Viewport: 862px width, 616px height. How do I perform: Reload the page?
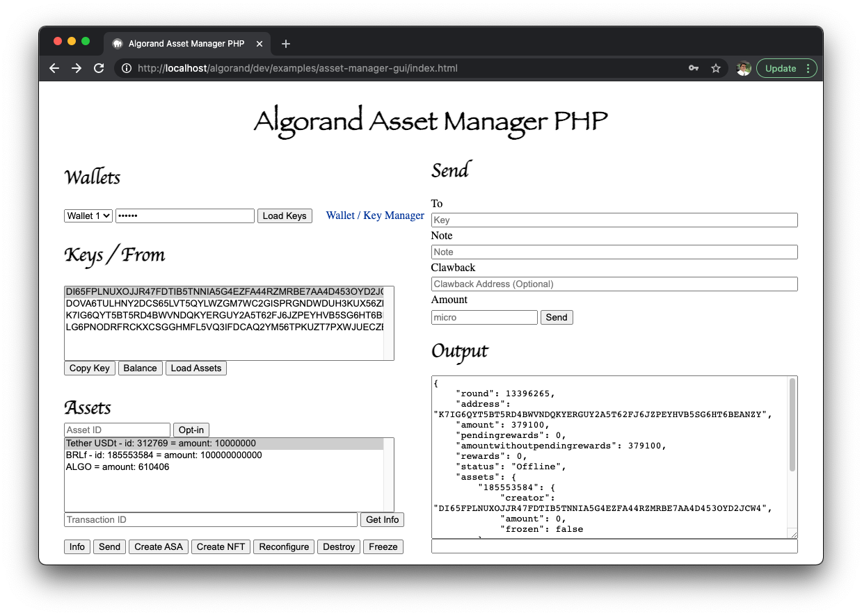pos(99,68)
